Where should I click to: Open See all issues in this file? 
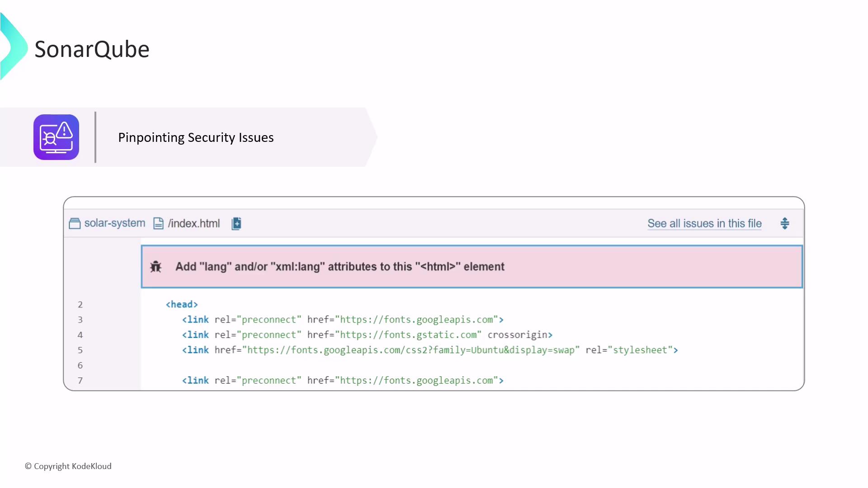tap(704, 223)
